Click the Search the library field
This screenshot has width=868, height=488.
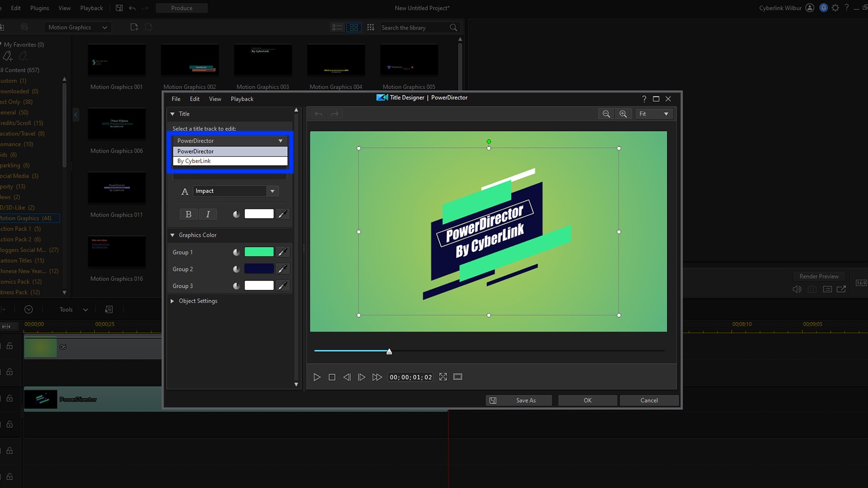414,28
